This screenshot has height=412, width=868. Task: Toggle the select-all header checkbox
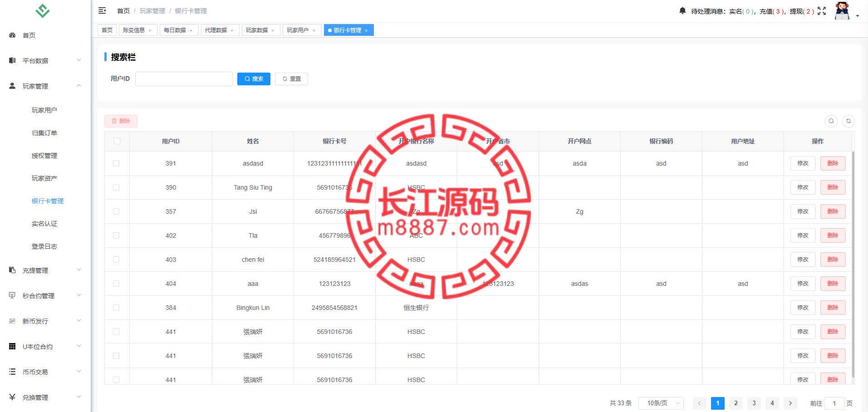(117, 141)
